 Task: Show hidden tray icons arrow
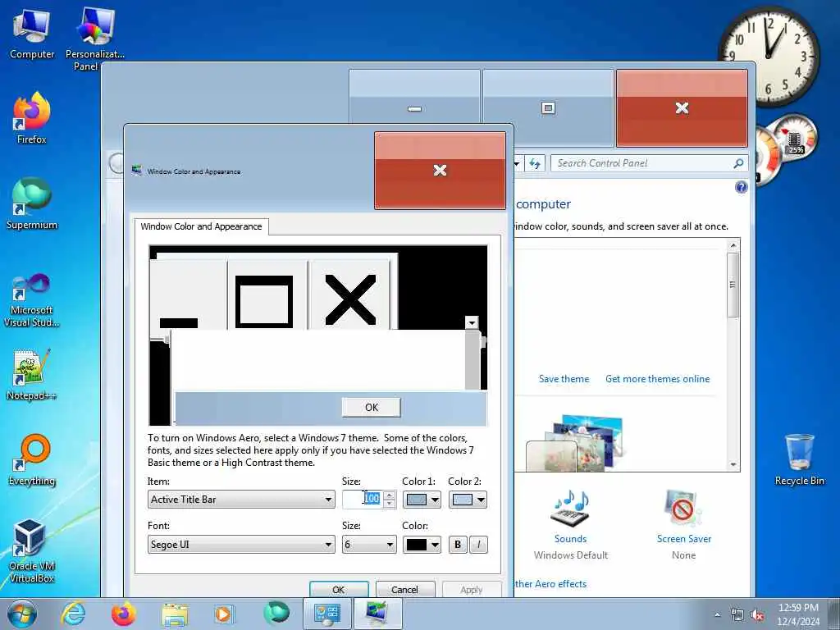717,615
